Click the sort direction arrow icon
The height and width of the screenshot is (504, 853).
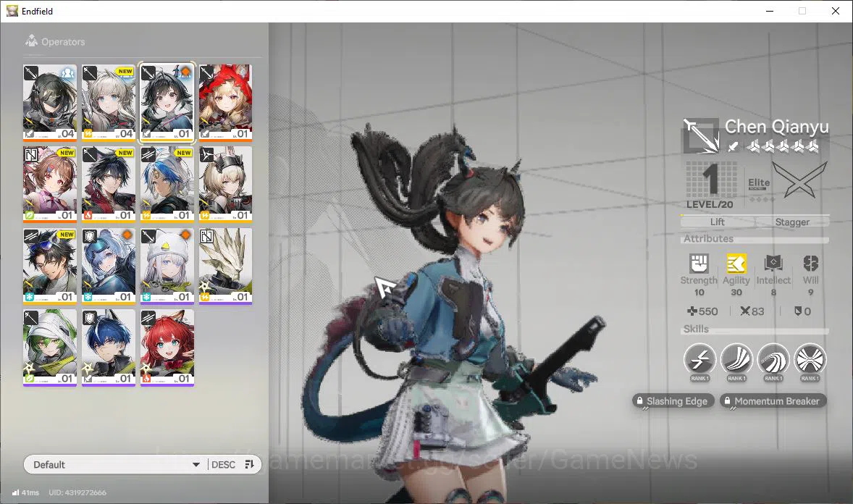click(x=249, y=464)
